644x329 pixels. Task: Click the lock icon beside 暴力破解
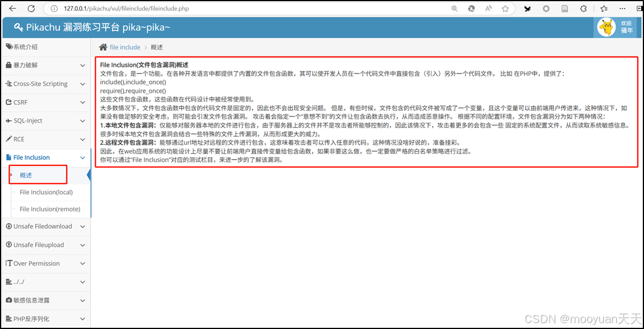click(x=9, y=65)
